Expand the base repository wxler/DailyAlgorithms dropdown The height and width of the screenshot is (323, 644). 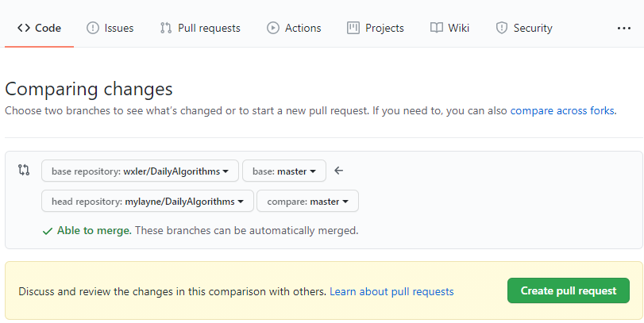(140, 171)
